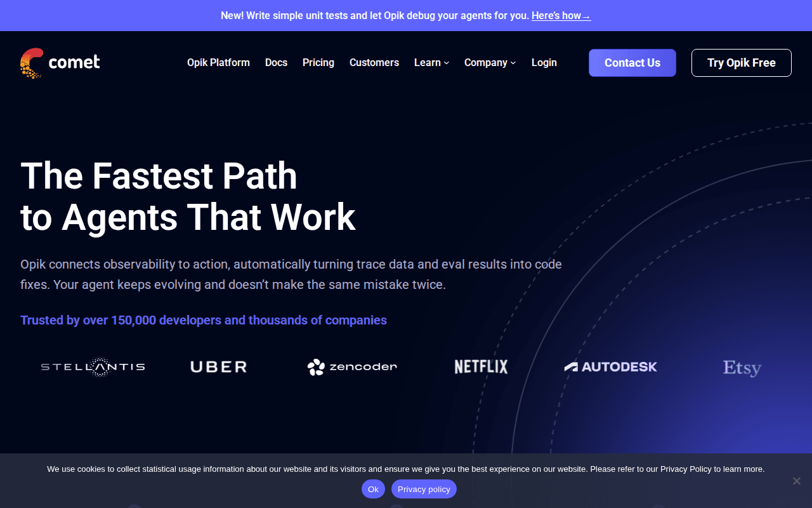Expand the Company dropdown menu
The width and height of the screenshot is (812, 508).
click(x=490, y=63)
